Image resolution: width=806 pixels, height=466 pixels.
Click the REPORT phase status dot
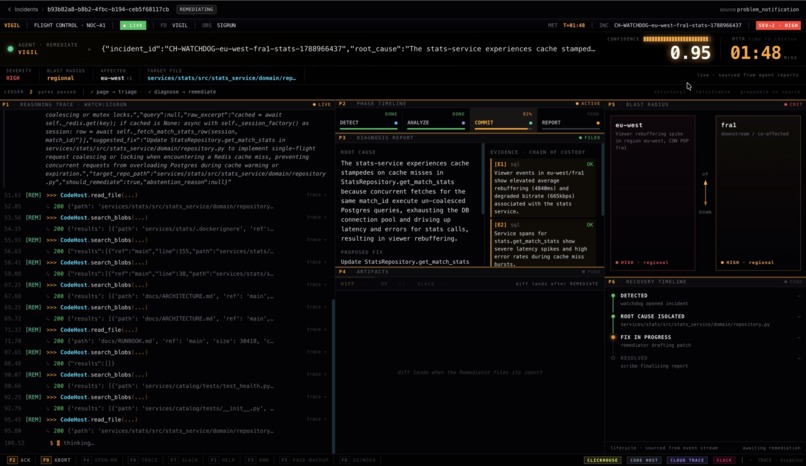click(597, 123)
